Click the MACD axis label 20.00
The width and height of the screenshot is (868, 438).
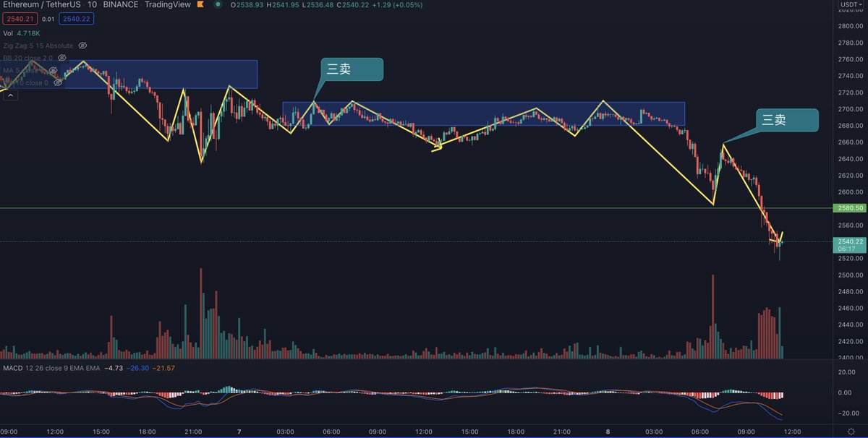[x=847, y=372]
